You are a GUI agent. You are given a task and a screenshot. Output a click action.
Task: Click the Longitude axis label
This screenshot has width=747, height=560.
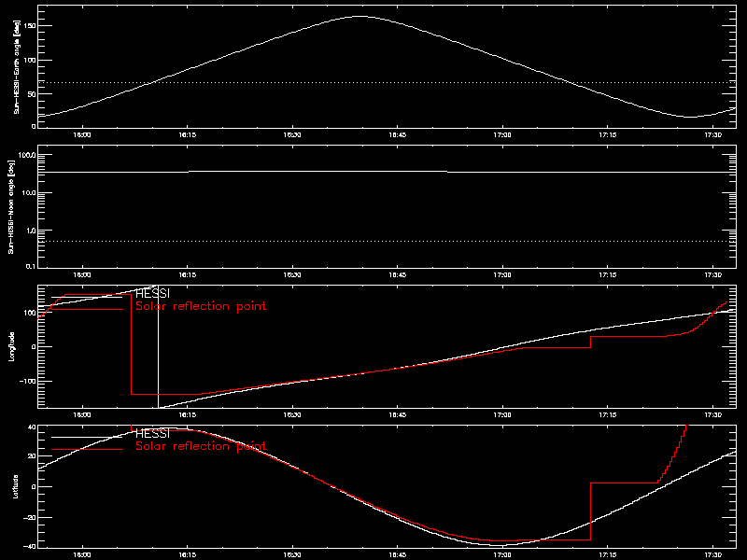point(12,346)
